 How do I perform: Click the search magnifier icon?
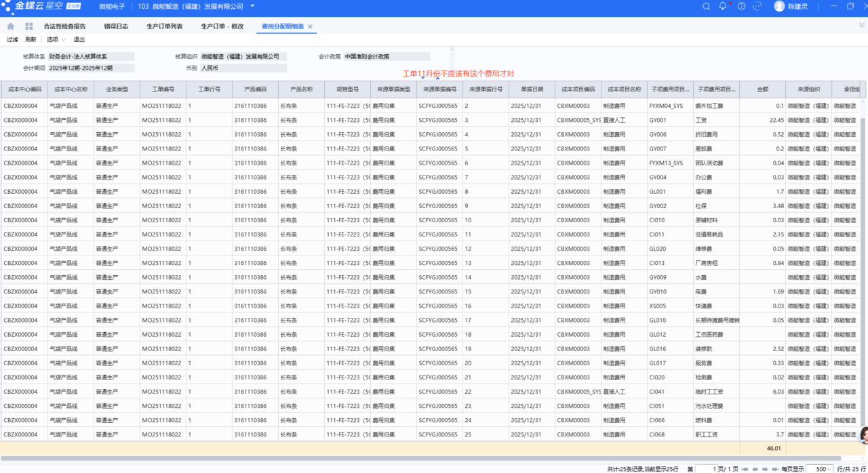click(x=706, y=6)
